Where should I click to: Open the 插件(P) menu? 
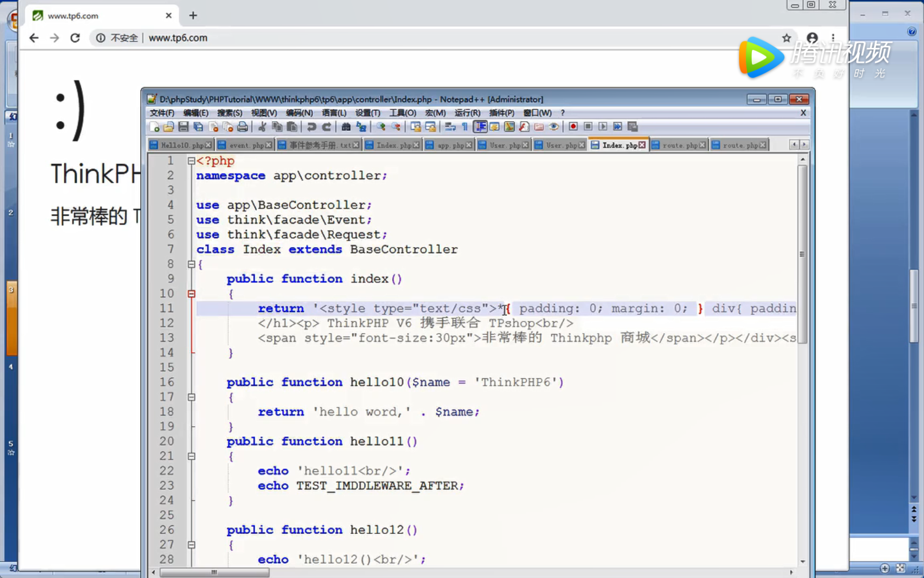(502, 113)
